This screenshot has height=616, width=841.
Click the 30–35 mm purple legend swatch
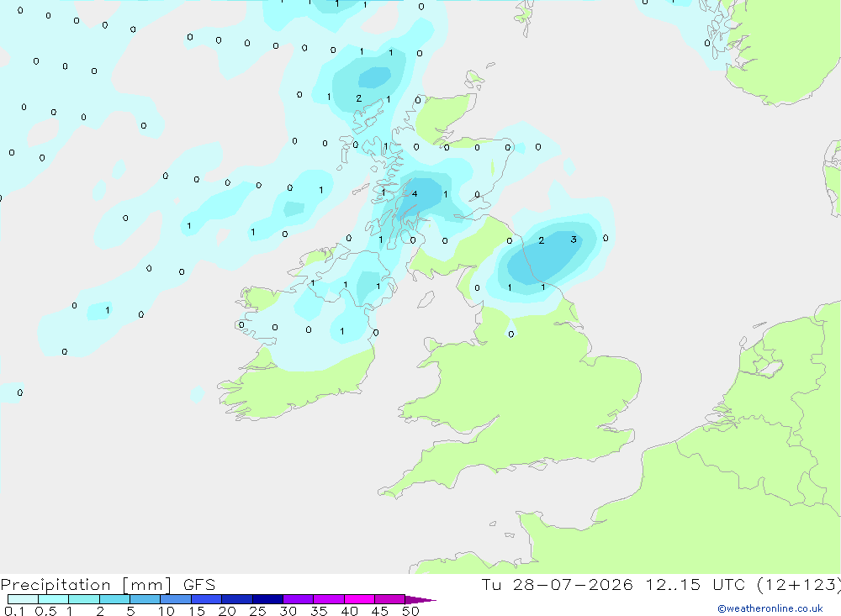coord(299,599)
